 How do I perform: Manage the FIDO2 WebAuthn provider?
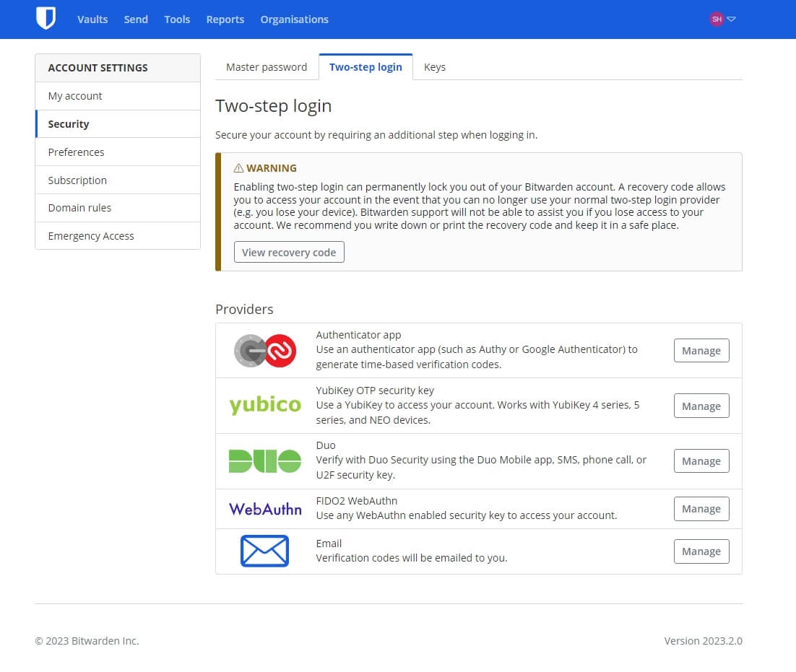point(701,509)
